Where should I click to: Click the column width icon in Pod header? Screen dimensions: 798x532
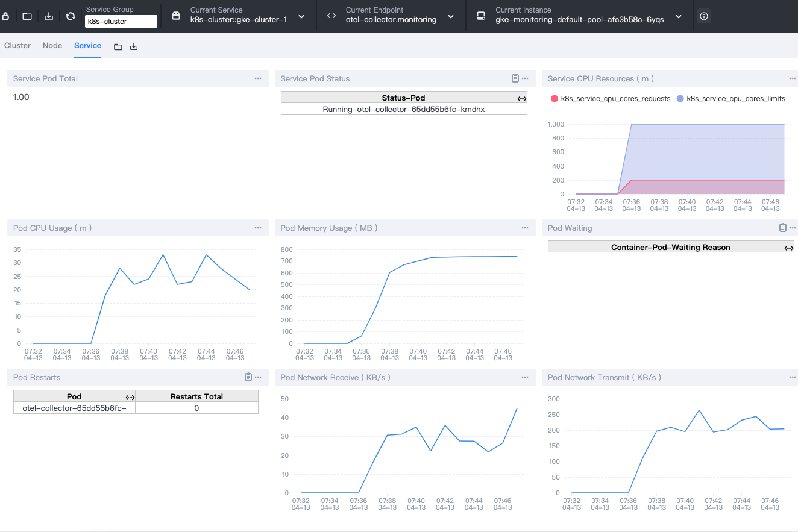130,397
